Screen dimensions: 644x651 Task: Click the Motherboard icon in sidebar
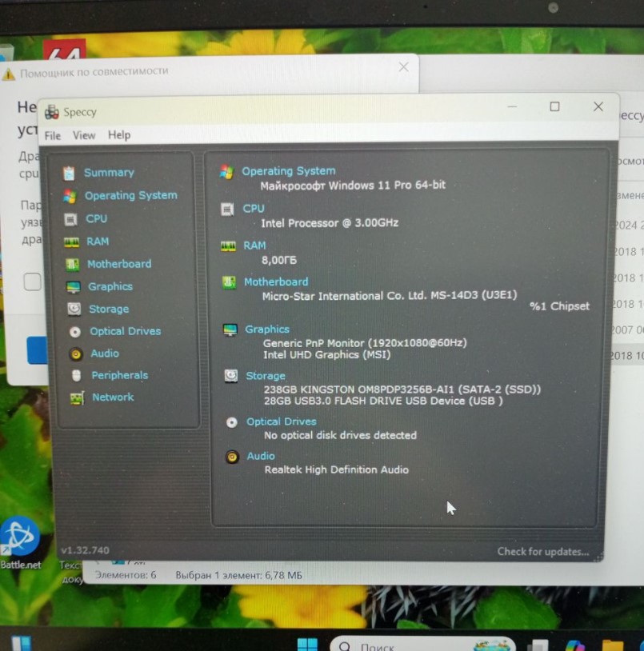pyautogui.click(x=72, y=264)
